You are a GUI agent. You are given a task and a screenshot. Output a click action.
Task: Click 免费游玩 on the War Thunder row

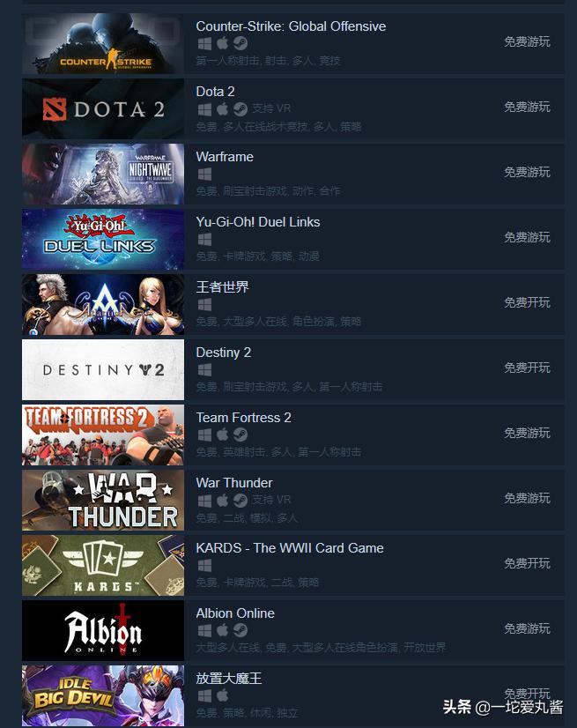(x=527, y=498)
